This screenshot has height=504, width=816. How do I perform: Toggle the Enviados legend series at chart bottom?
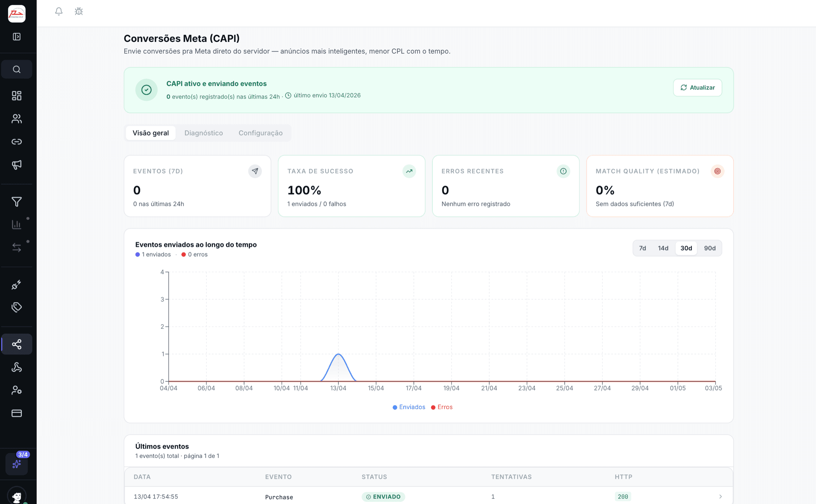pyautogui.click(x=409, y=407)
